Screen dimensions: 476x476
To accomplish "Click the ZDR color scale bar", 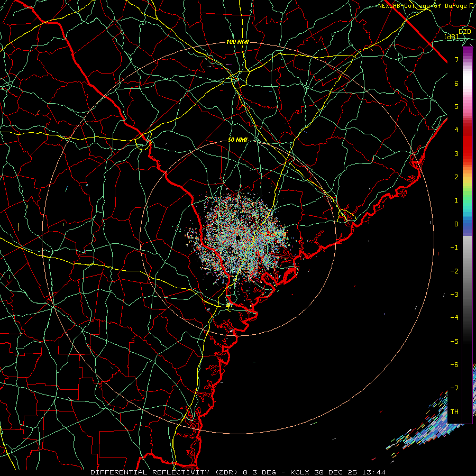I will [x=467, y=235].
